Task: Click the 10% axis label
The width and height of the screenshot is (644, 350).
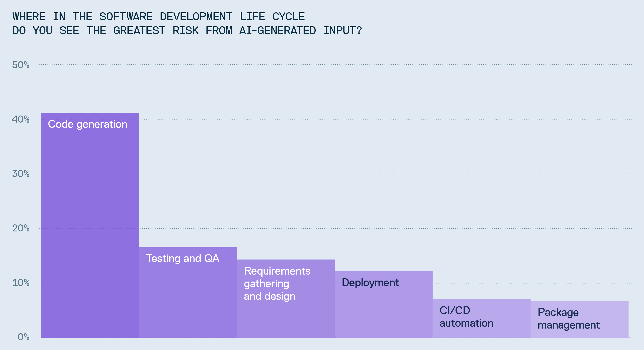Action: (21, 283)
